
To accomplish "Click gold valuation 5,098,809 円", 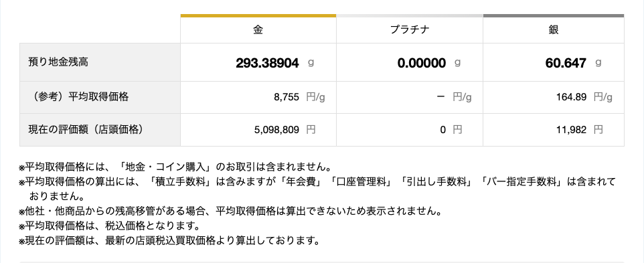I will pyautogui.click(x=285, y=130).
